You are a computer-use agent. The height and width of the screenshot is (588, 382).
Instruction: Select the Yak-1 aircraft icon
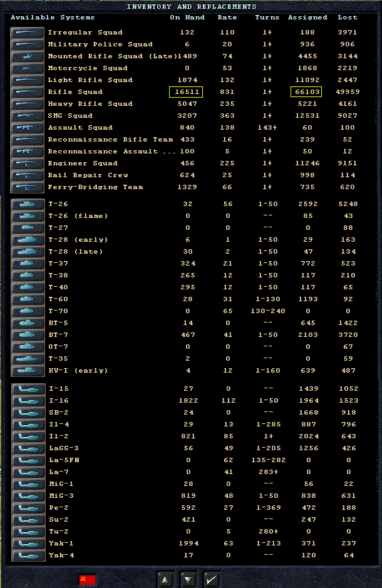[x=28, y=544]
